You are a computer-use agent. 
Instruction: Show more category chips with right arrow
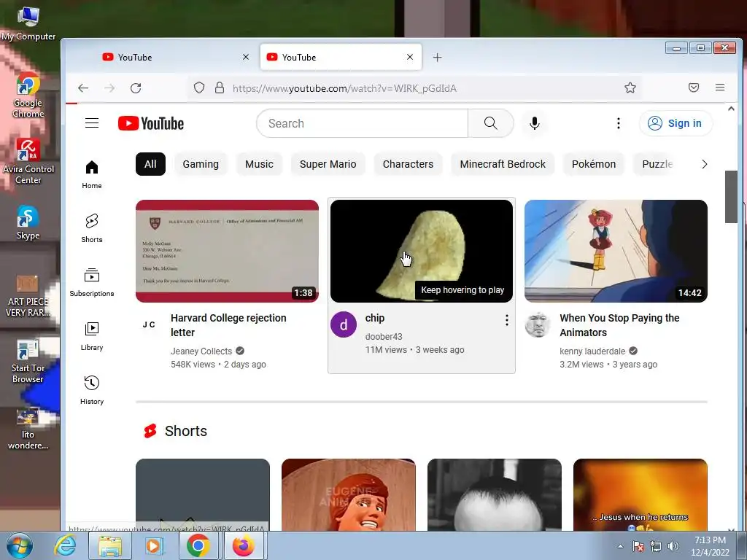[704, 164]
